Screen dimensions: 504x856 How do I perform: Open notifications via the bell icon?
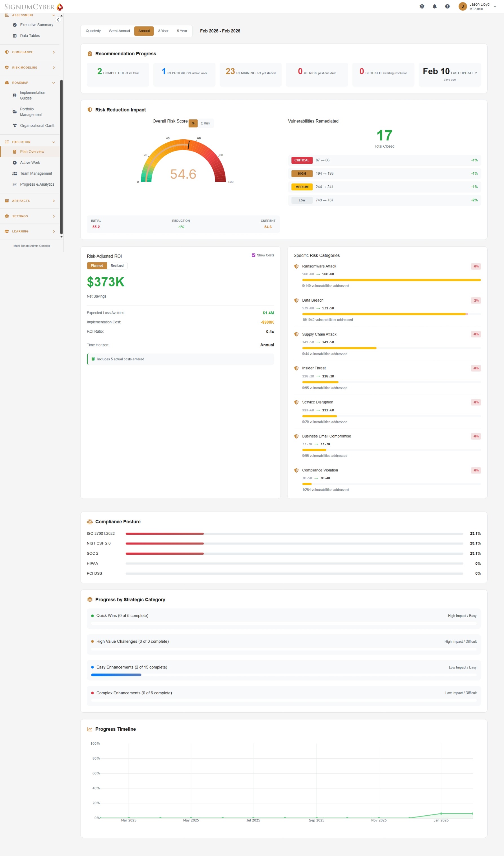click(x=434, y=6)
